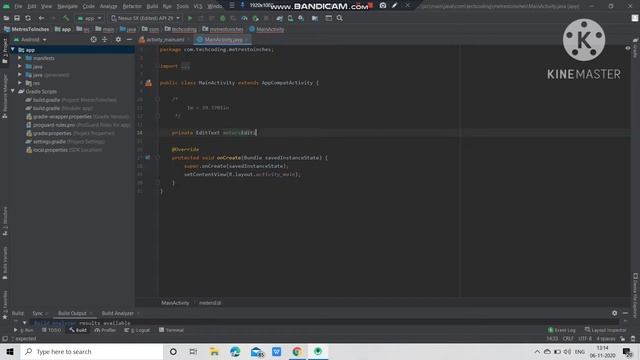Screen dimensions: 640x360
Task: Collapse Gradle Scripts node
Action: tap(13, 91)
